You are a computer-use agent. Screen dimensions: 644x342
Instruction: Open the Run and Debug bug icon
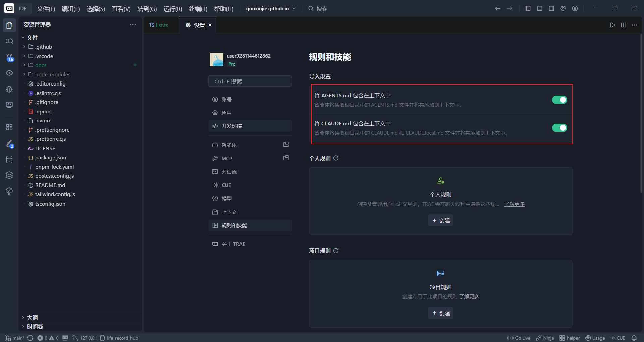(x=9, y=89)
